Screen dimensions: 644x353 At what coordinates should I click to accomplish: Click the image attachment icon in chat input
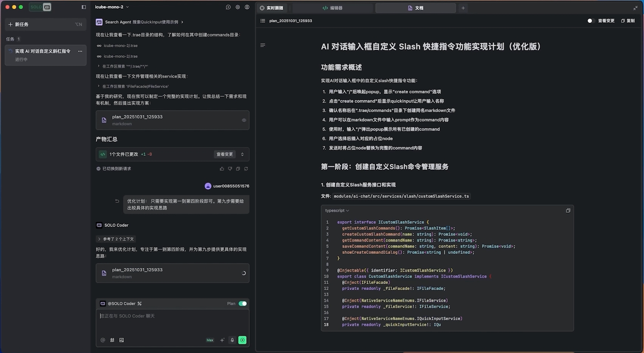(122, 340)
